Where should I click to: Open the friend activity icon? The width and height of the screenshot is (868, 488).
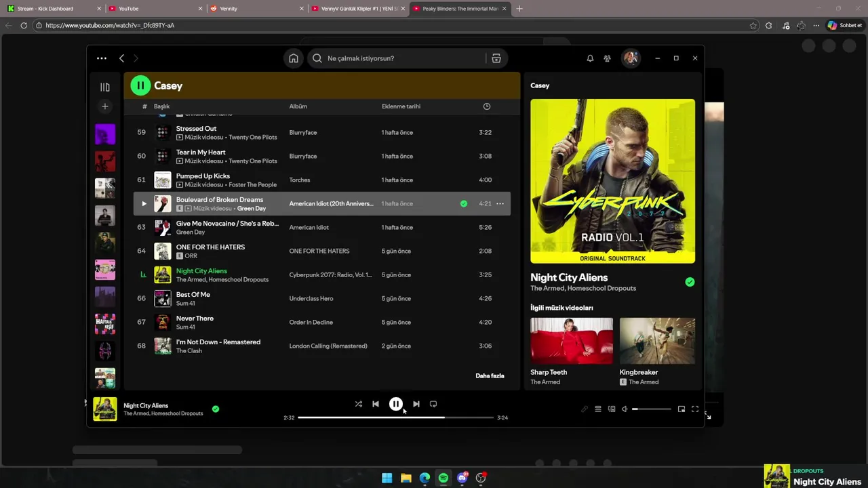click(607, 58)
